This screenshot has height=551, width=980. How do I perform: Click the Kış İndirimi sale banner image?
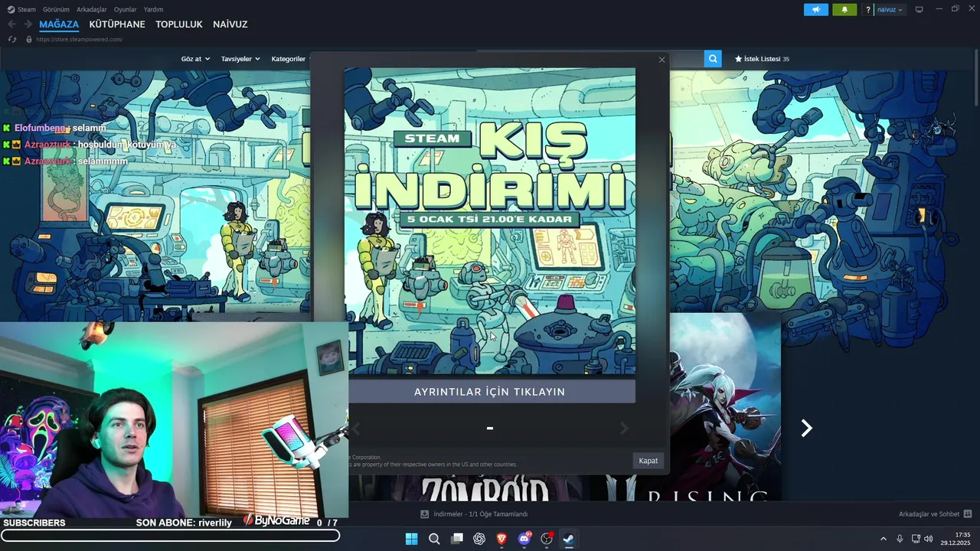coord(490,221)
